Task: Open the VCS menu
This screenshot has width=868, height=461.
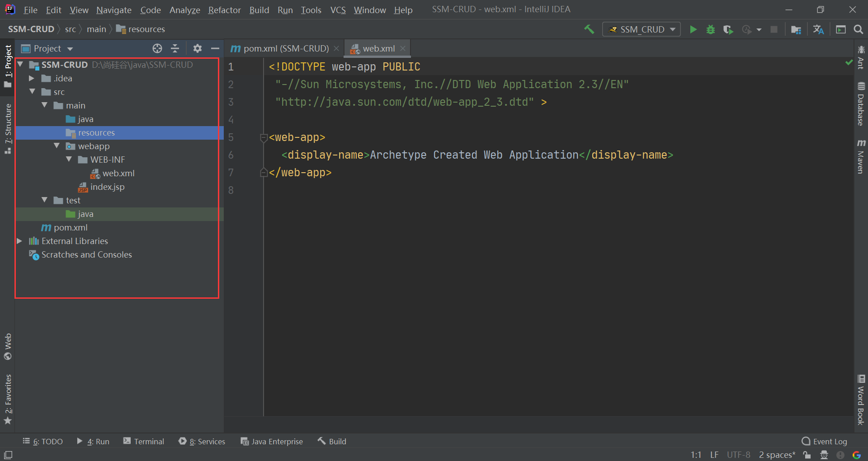Action: (x=338, y=10)
